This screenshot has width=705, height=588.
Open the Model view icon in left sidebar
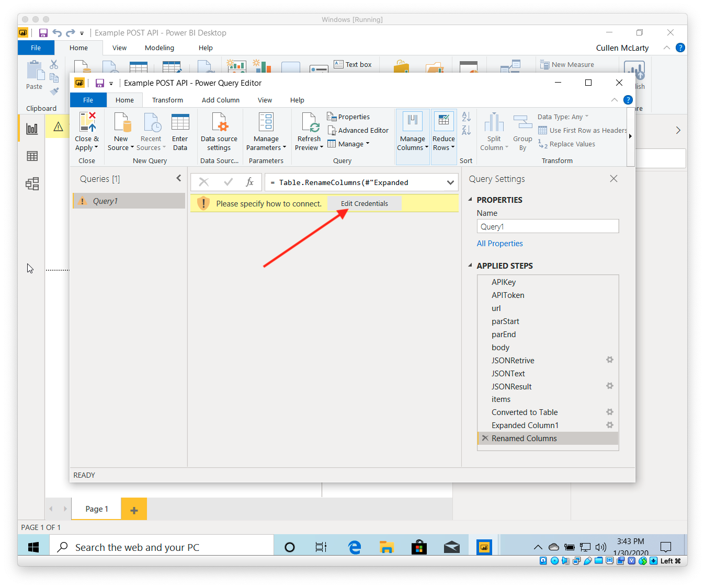click(x=32, y=183)
